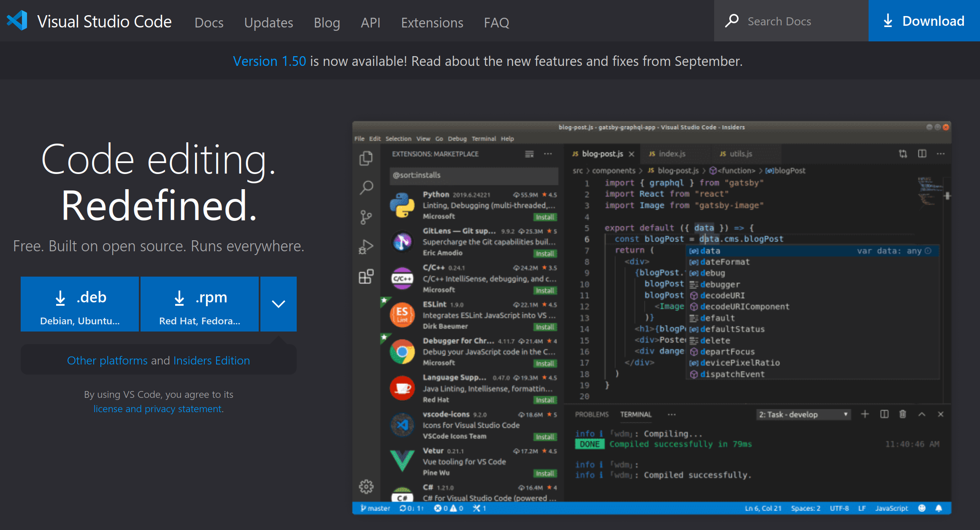Click the @sort:installs extensions search field
This screenshot has height=530, width=980.
pyautogui.click(x=474, y=176)
